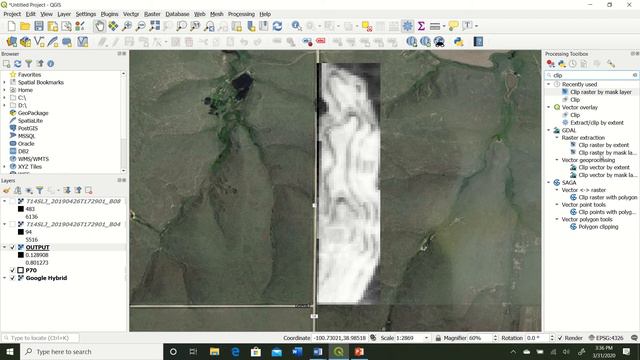
Task: Click the black swatch next to 0.128908
Action: (x=21, y=255)
